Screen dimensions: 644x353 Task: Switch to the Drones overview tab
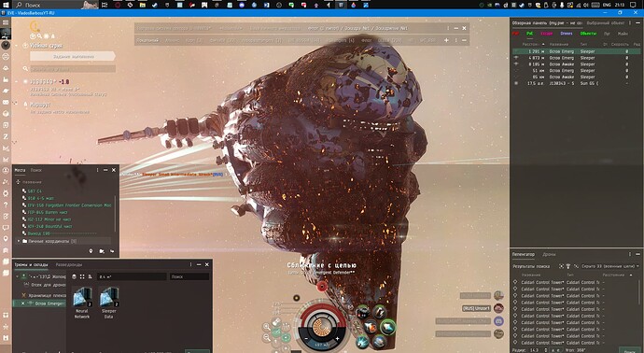coord(566,34)
